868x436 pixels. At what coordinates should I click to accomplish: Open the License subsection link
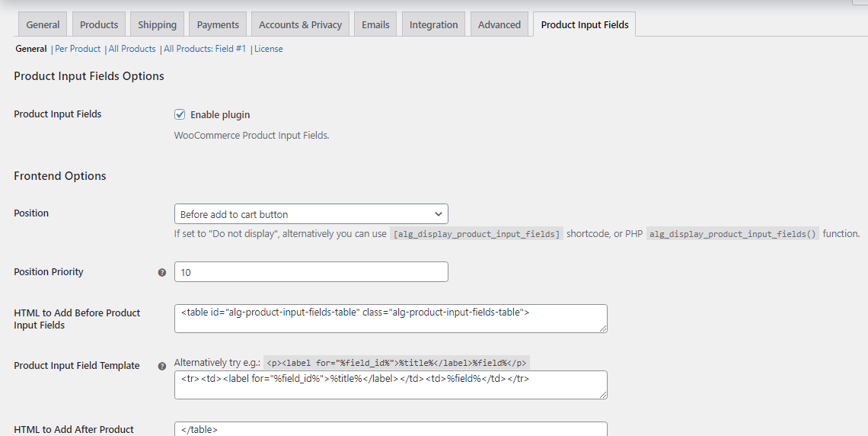point(269,49)
